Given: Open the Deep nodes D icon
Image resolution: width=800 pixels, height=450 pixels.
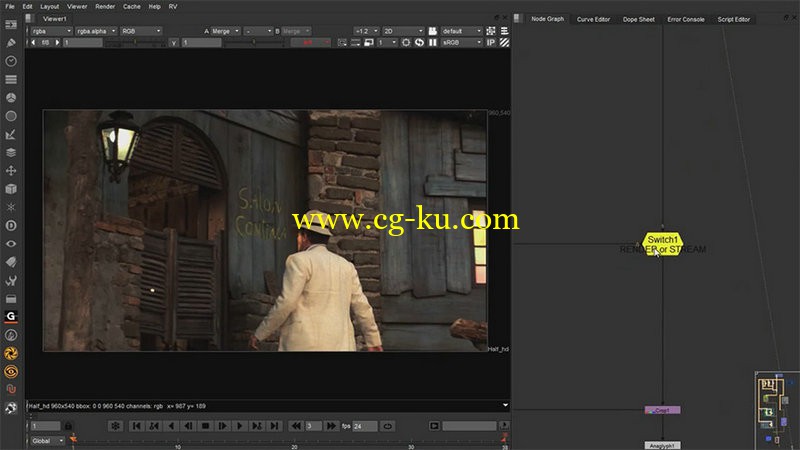Looking at the screenshot, I should click(x=11, y=226).
